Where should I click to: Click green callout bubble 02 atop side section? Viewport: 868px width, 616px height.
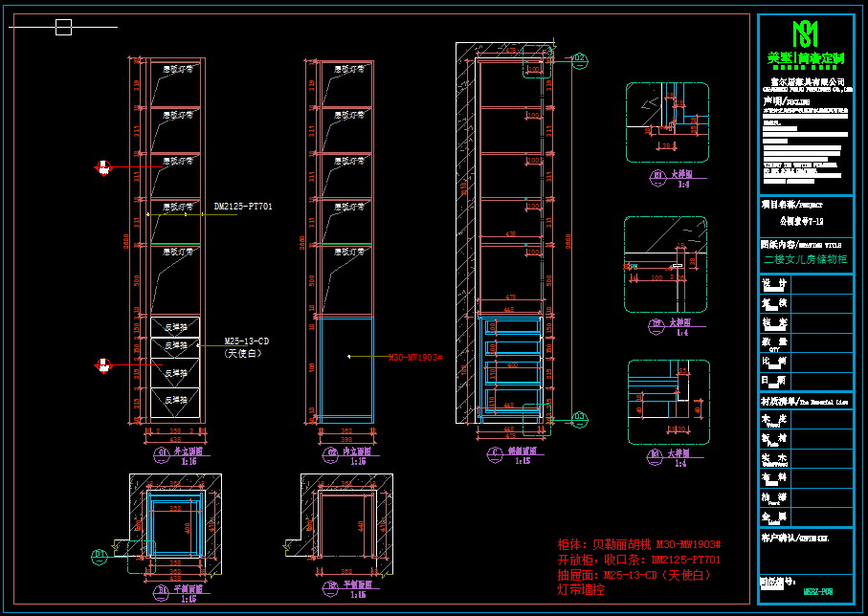coord(579,59)
